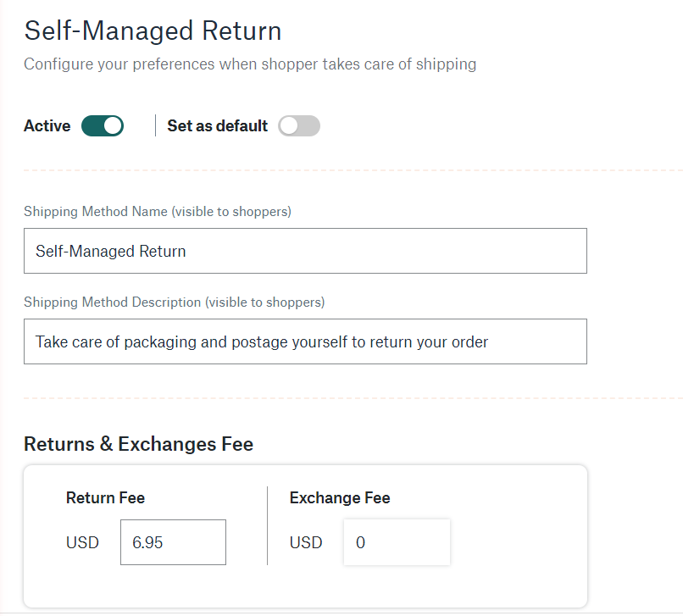Click inside the Shipping Method Name field
This screenshot has width=683, height=616.
tap(305, 251)
